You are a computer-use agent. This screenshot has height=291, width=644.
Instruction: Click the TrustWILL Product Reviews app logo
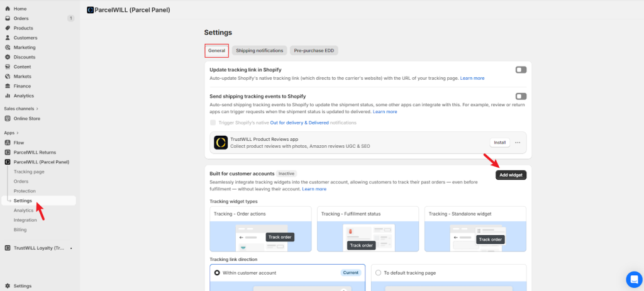pos(221,143)
